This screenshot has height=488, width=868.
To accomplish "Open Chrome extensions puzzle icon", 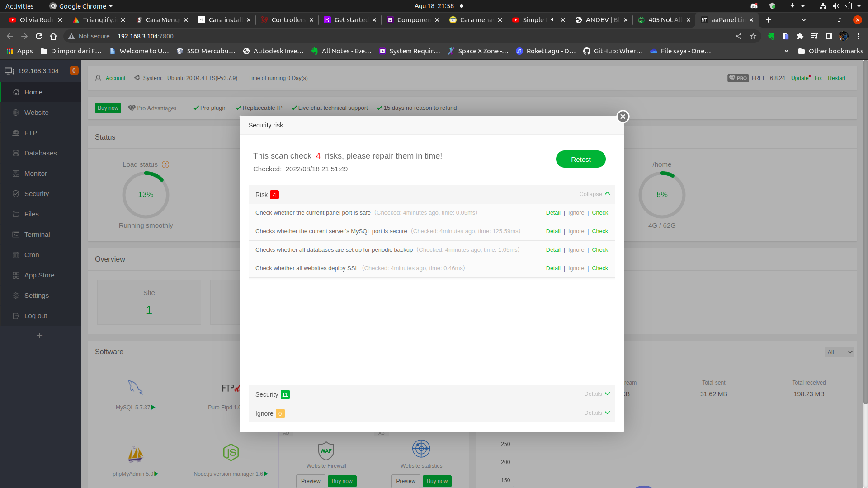I will 800,36.
